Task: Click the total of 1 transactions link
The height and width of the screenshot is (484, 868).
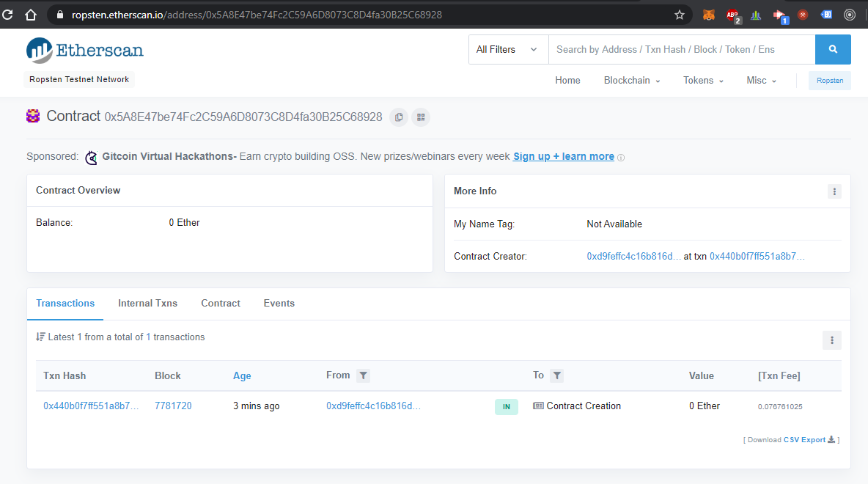Action: [x=148, y=337]
